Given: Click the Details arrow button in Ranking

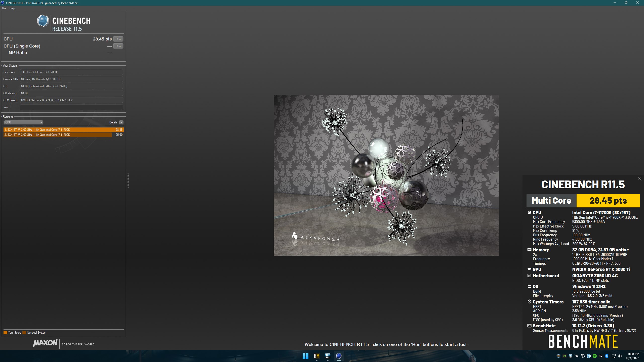Looking at the screenshot, I should (121, 122).
